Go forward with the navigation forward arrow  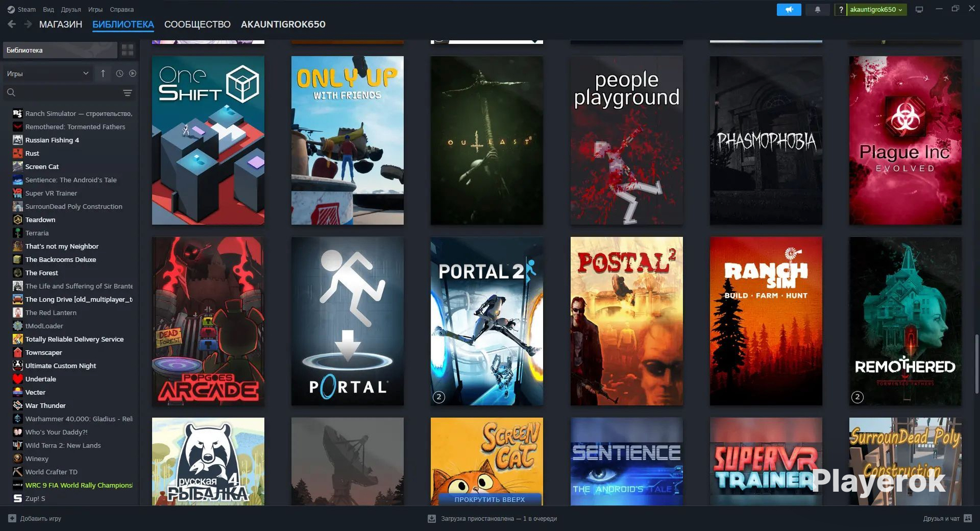point(28,24)
